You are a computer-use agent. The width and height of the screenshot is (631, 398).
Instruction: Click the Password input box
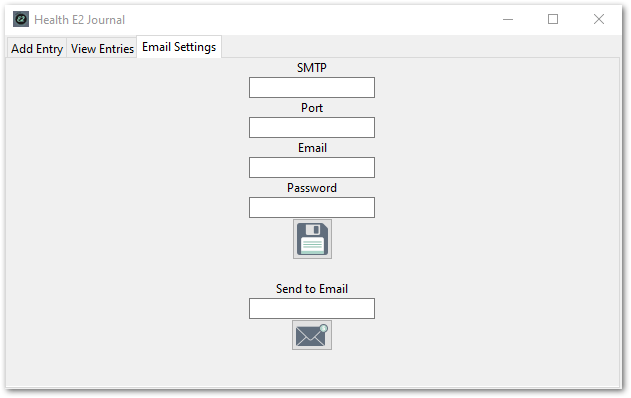click(312, 207)
